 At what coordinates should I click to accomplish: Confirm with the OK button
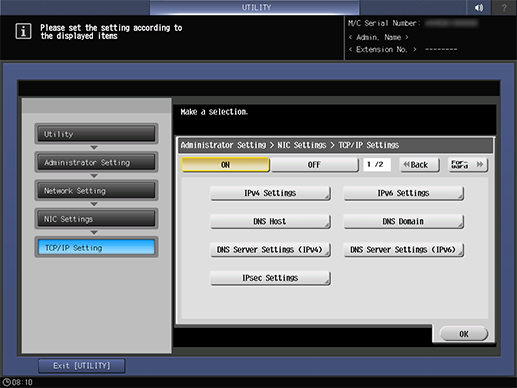(x=464, y=334)
